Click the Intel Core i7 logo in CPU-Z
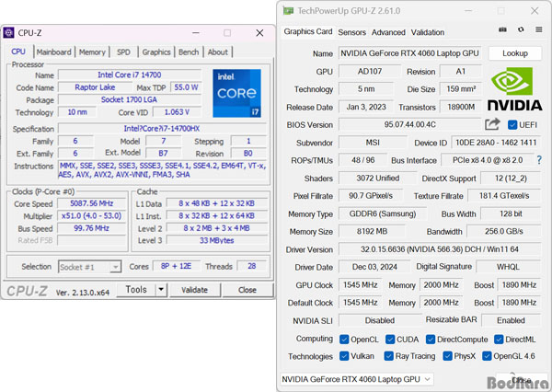 pyautogui.click(x=237, y=93)
